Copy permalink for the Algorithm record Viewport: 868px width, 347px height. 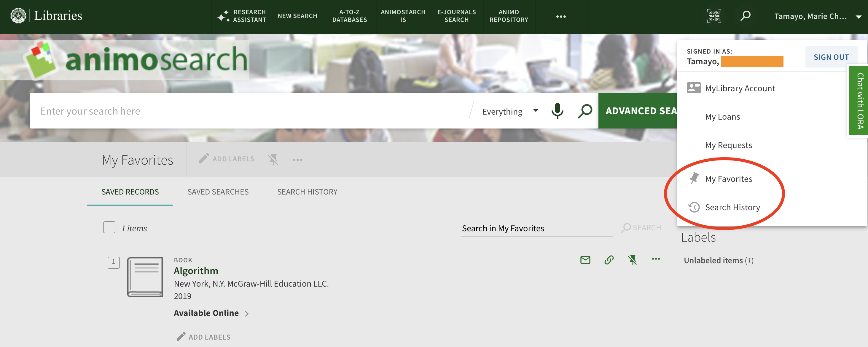[609, 260]
